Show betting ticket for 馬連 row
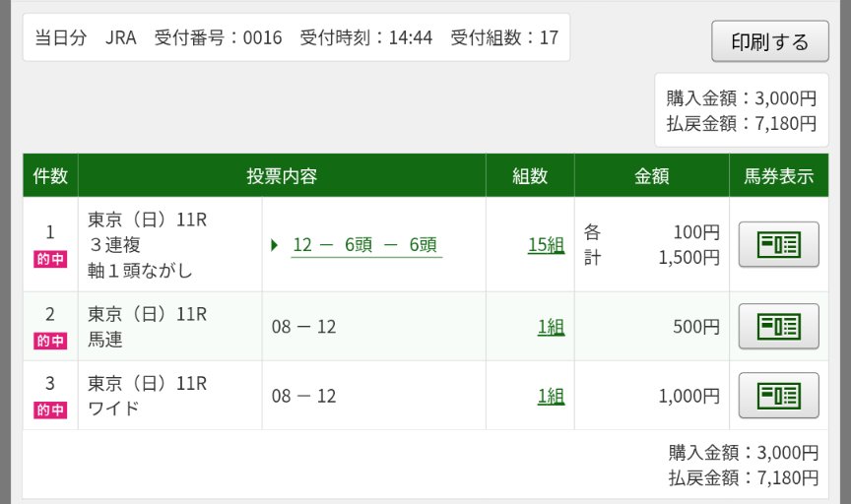This screenshot has width=851, height=504. (x=778, y=326)
